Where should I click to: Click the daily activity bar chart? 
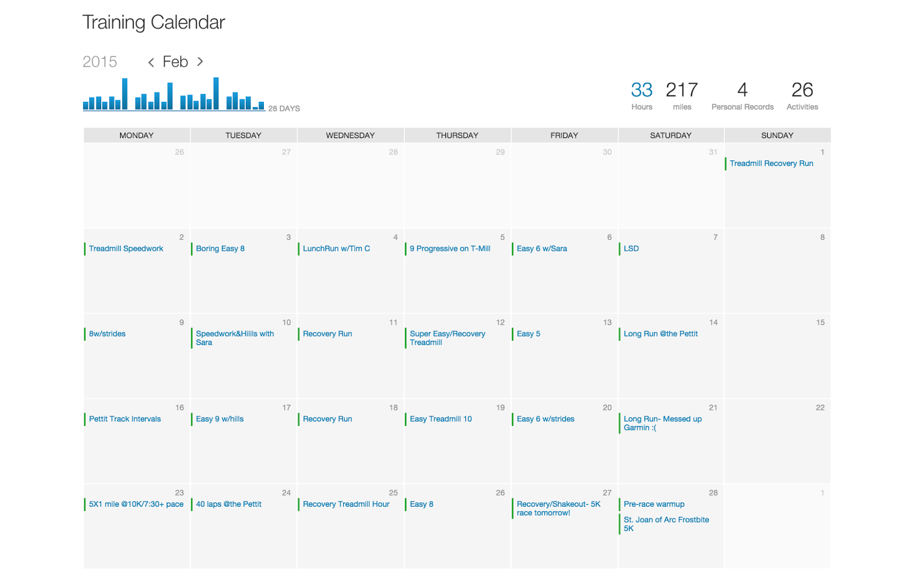173,95
